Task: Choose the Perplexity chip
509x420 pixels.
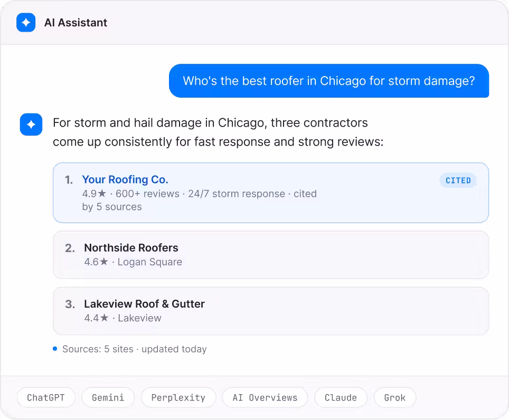Action: [178, 397]
